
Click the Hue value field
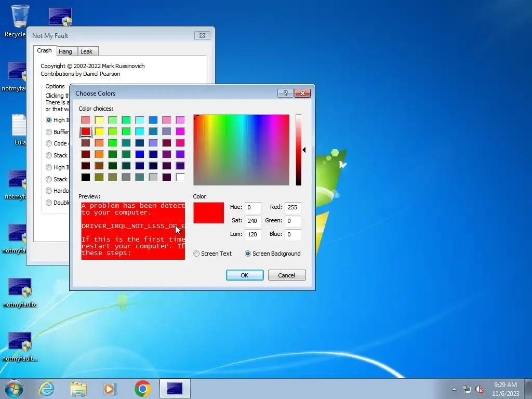click(253, 207)
